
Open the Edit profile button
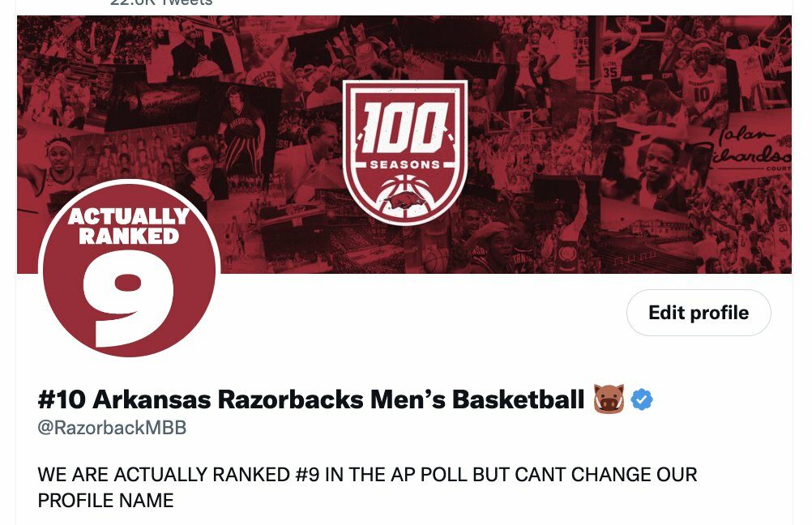click(698, 313)
